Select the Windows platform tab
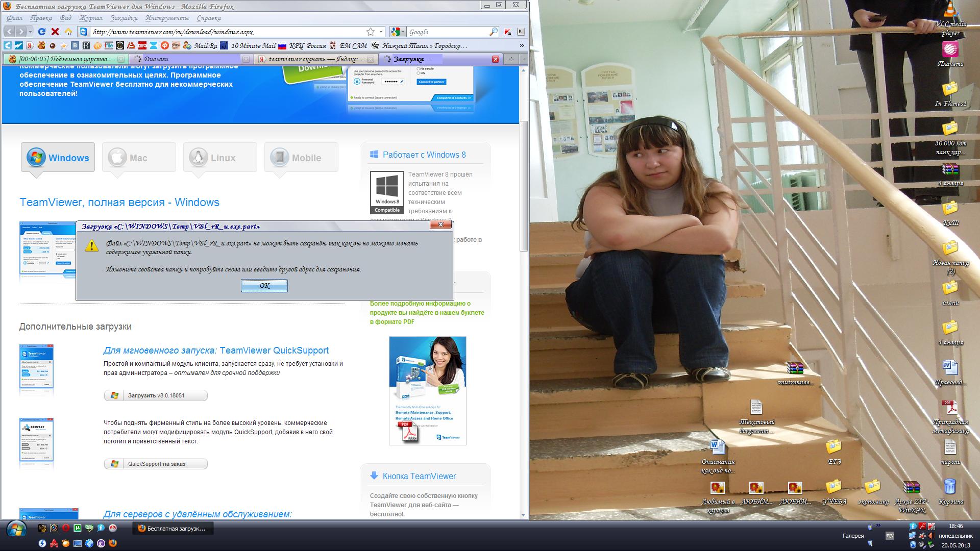Image resolution: width=980 pixels, height=551 pixels. point(58,158)
